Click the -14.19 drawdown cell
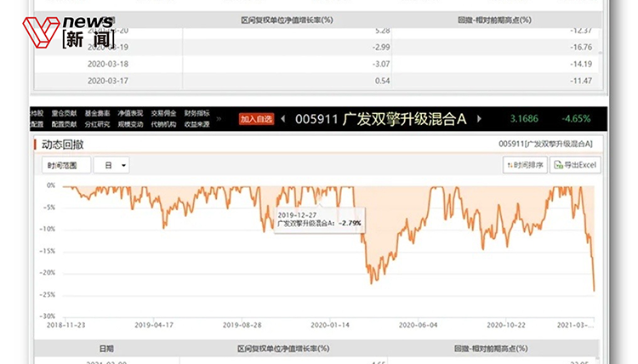This screenshot has width=638, height=364. click(x=581, y=64)
